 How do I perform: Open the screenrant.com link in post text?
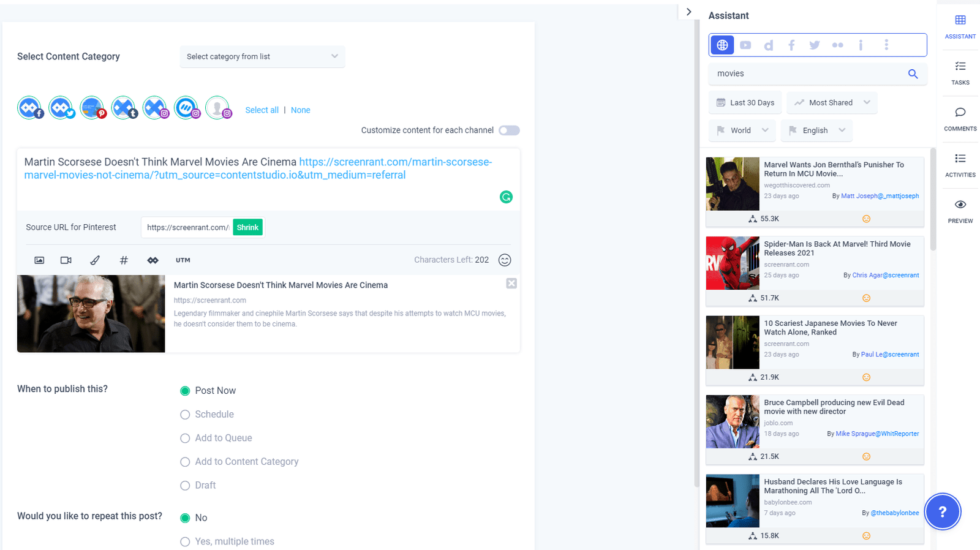pyautogui.click(x=258, y=168)
